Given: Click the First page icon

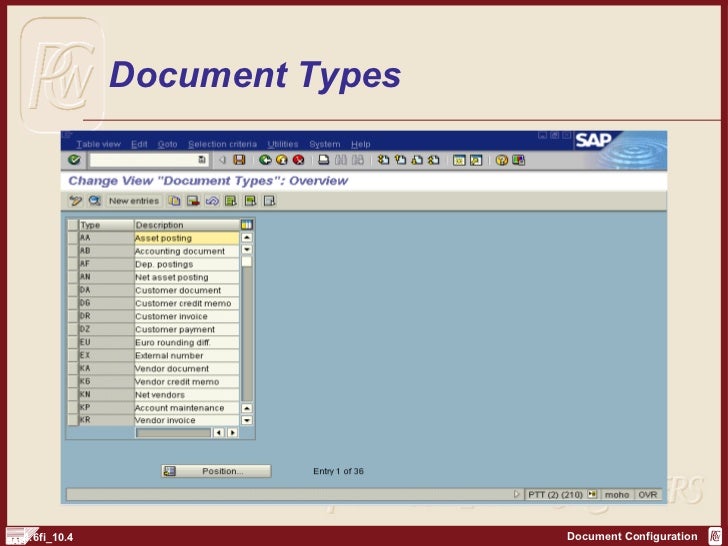Looking at the screenshot, I should tap(383, 160).
